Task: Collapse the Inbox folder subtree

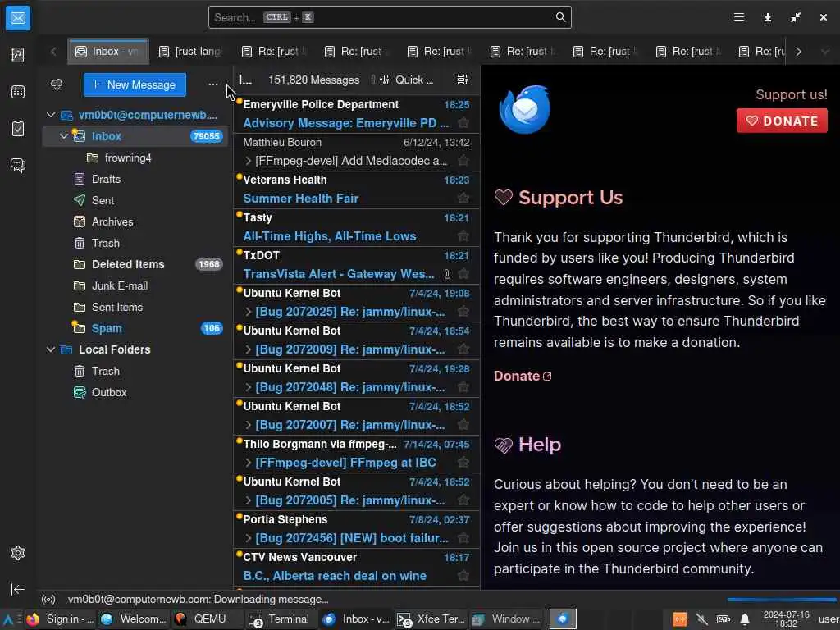Action: (x=64, y=137)
